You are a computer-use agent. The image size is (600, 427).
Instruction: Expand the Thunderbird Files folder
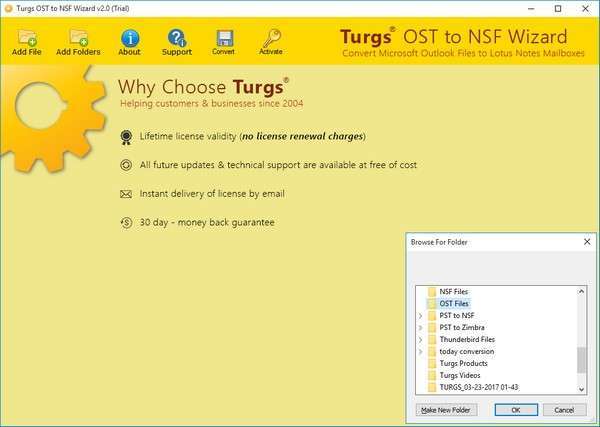pos(421,339)
